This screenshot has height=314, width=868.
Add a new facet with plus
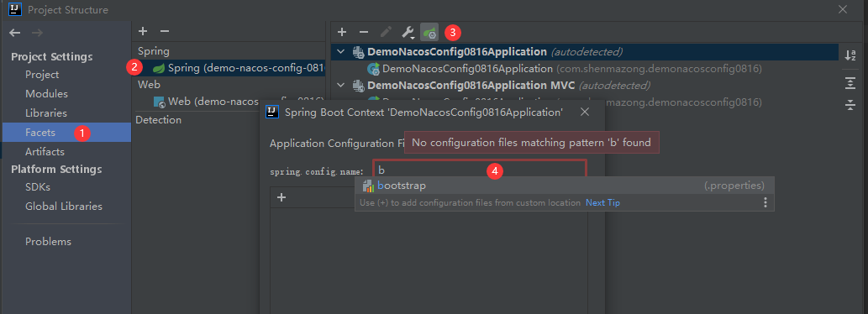point(143,32)
